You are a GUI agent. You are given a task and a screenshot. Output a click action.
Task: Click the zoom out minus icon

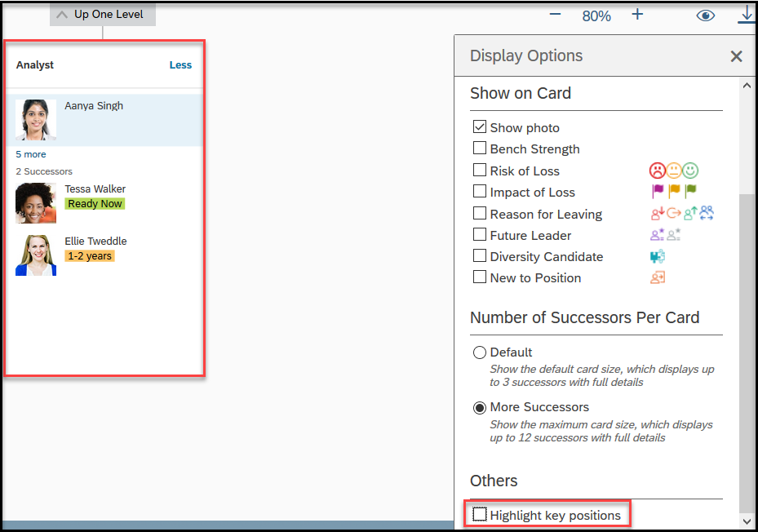point(555,15)
